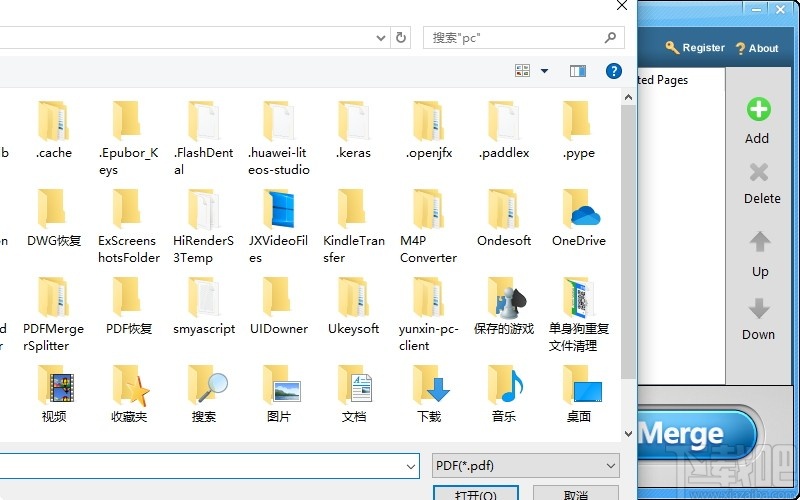Select the DWG恢复 folder

click(53, 218)
